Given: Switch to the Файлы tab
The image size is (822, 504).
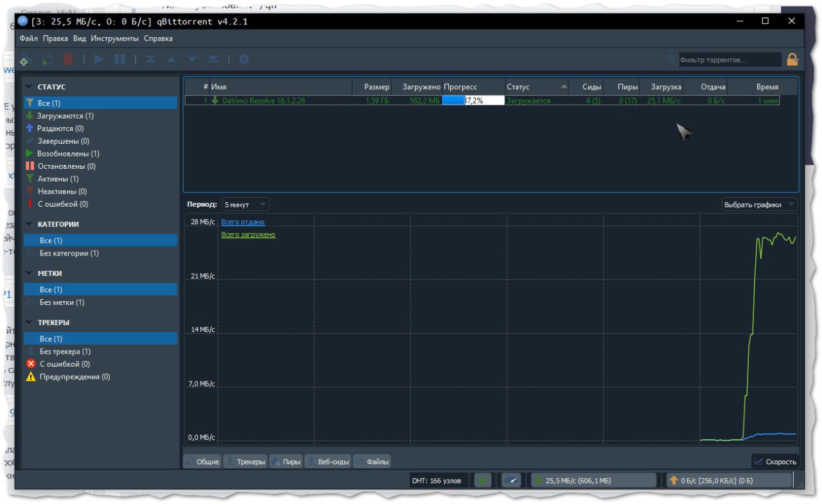Looking at the screenshot, I should 372,462.
